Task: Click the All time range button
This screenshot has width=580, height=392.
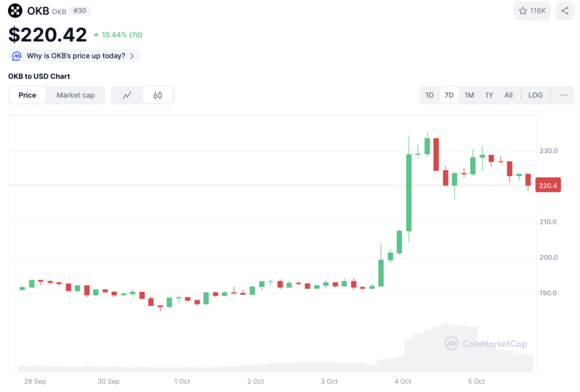Action: point(509,95)
